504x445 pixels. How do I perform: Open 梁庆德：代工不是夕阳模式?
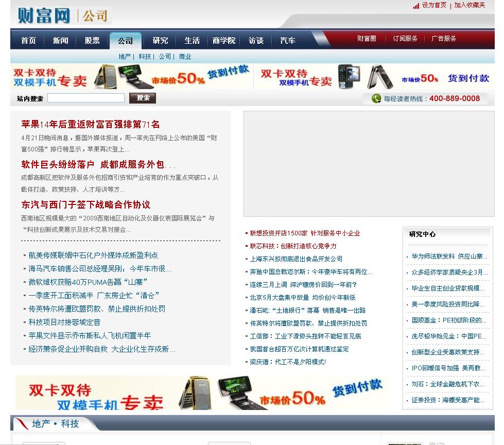[288, 362]
